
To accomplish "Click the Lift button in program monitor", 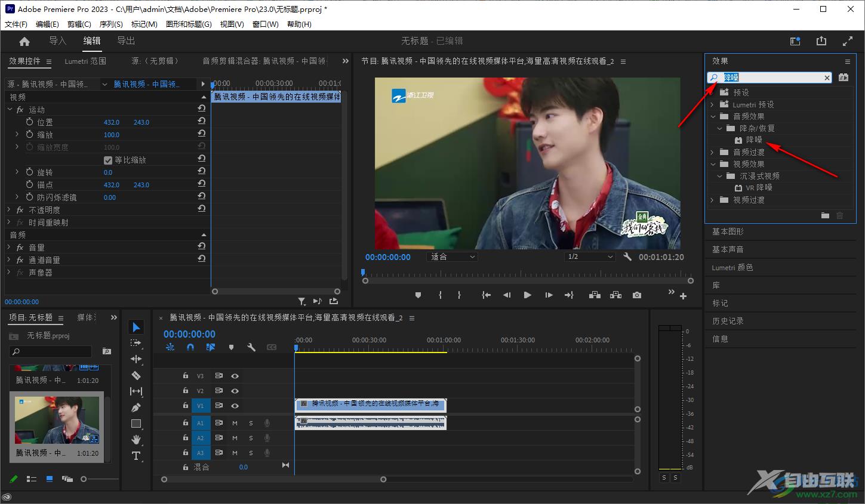I will (595, 295).
